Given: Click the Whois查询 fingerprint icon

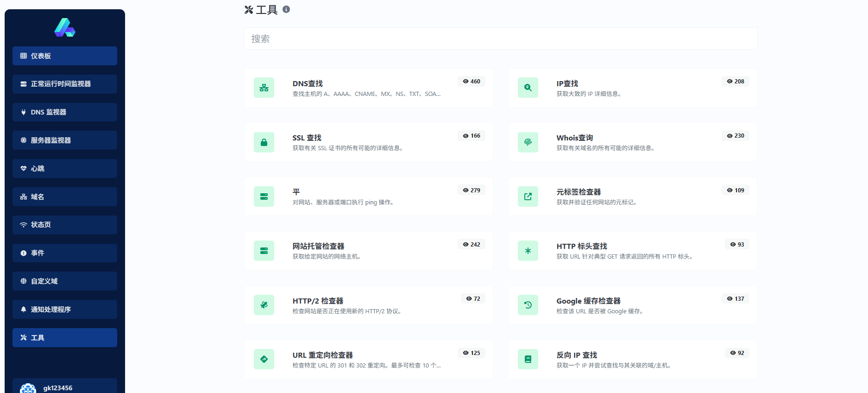Looking at the screenshot, I should coord(528,142).
